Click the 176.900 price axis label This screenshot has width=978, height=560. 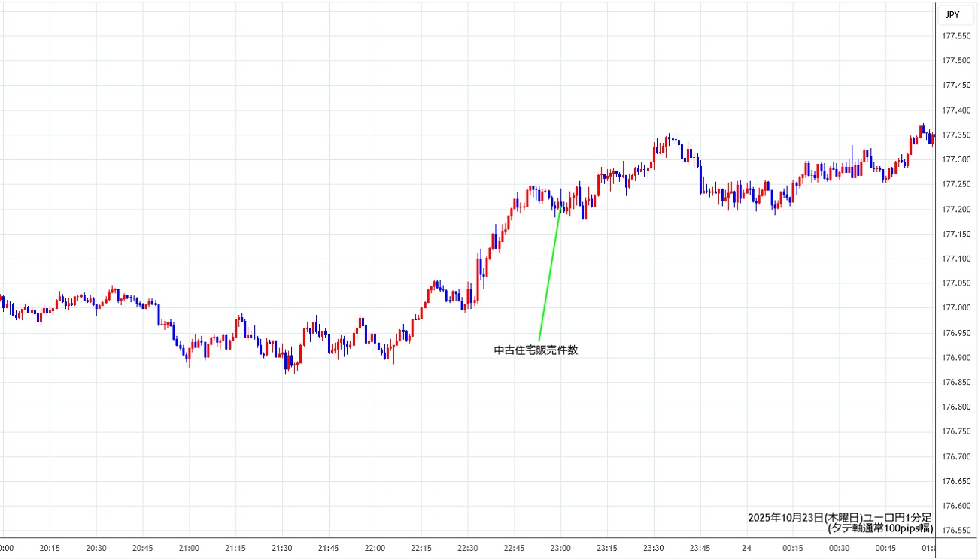click(x=955, y=358)
